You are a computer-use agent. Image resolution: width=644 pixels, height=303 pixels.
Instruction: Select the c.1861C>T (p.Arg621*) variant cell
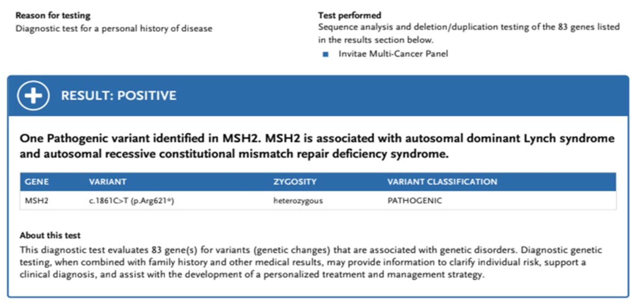tap(131, 201)
